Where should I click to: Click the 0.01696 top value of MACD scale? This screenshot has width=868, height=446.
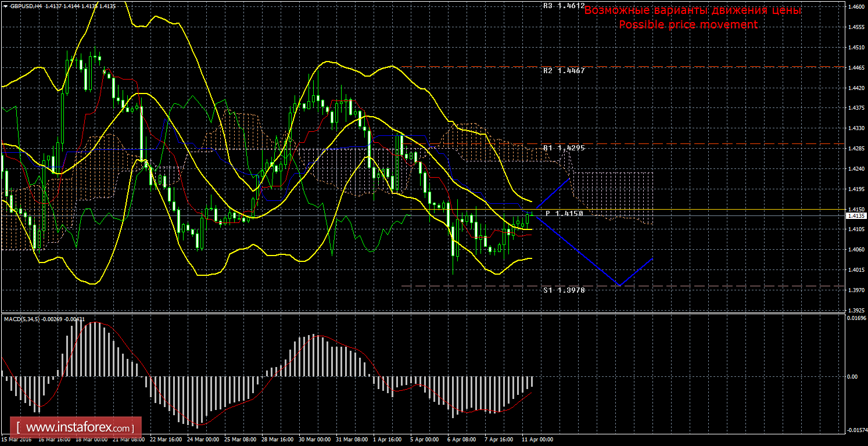click(x=856, y=318)
